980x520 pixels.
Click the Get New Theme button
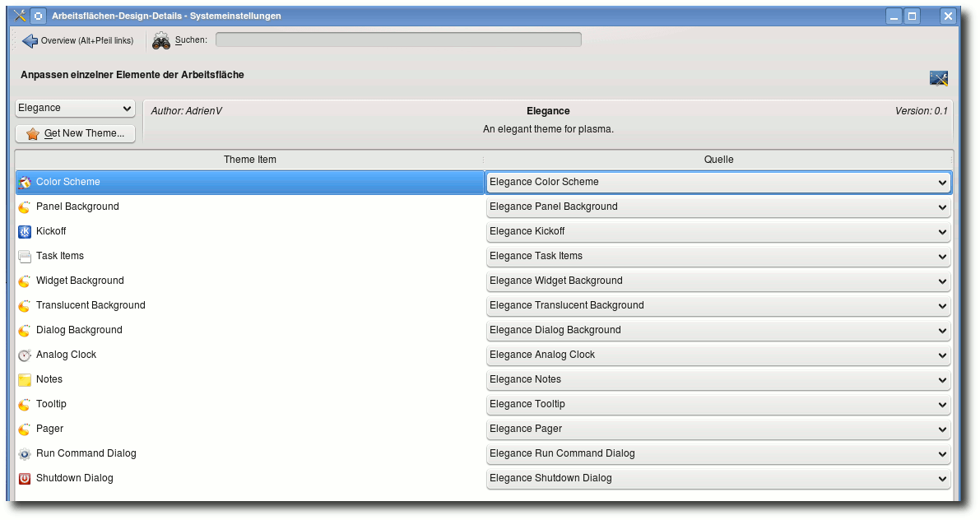click(x=75, y=133)
